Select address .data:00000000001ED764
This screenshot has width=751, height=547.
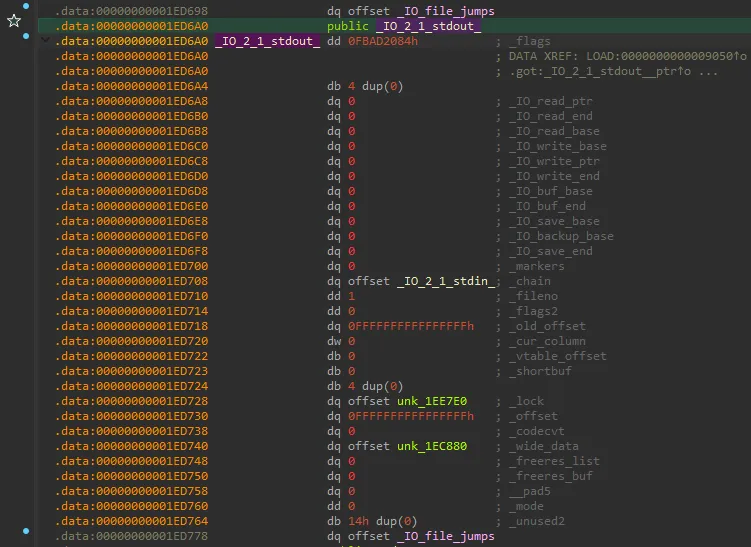[132, 521]
